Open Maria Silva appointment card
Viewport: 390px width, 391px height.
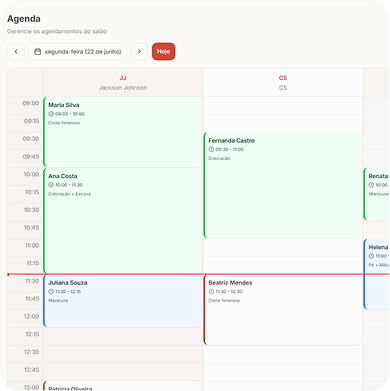123,132
